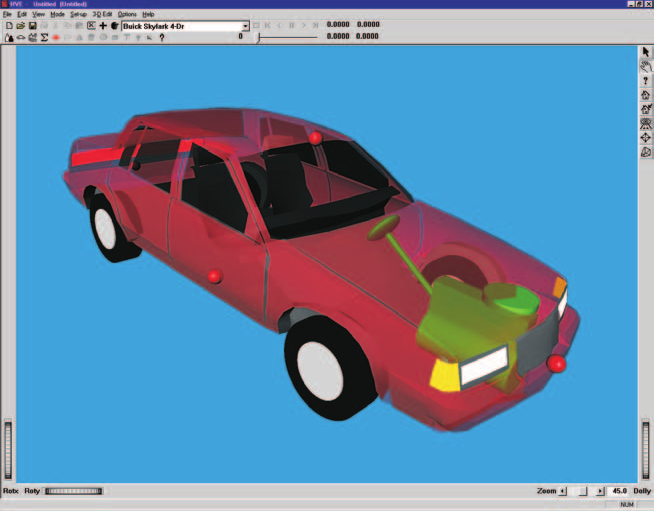The height and width of the screenshot is (511, 654).
Task: Click the pause playback button
Action: tap(292, 25)
